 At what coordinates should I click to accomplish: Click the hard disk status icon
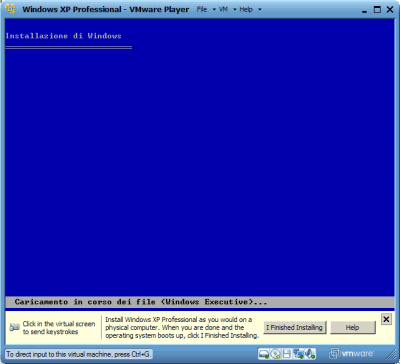tap(263, 354)
